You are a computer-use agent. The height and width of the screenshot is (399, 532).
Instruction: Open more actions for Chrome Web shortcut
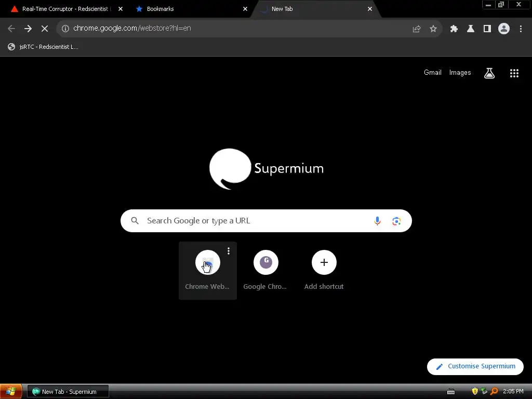tap(229, 251)
